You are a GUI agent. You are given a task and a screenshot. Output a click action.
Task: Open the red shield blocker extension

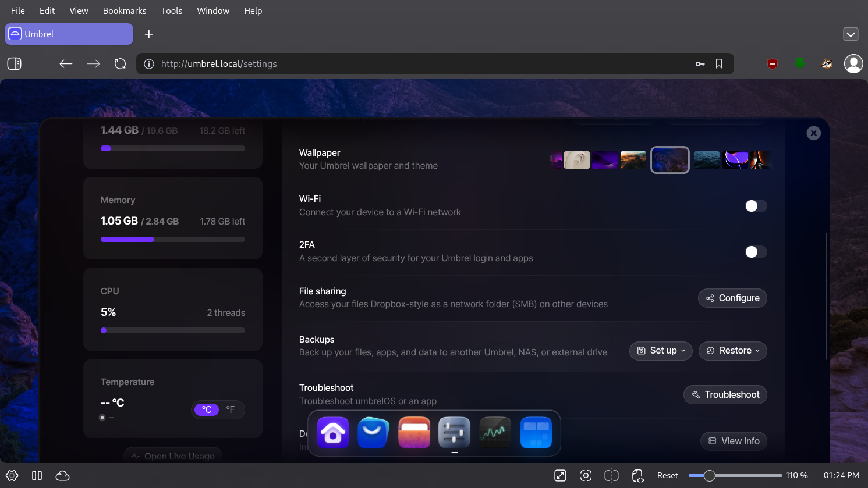click(773, 63)
